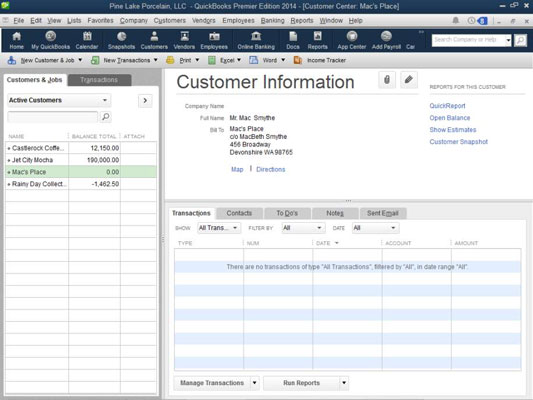This screenshot has height=400, width=533.
Task: Switch to the Contacts tab
Action: point(239,213)
